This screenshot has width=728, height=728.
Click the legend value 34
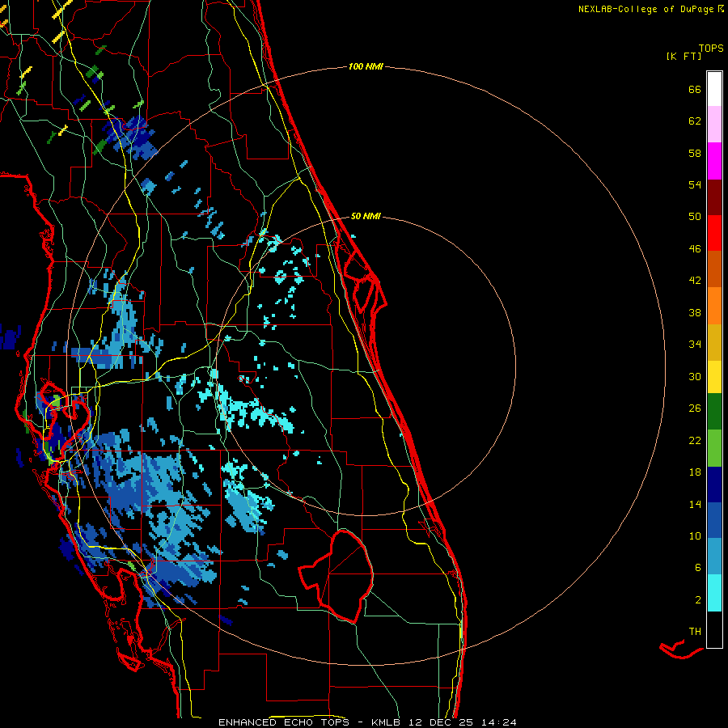pyautogui.click(x=695, y=345)
